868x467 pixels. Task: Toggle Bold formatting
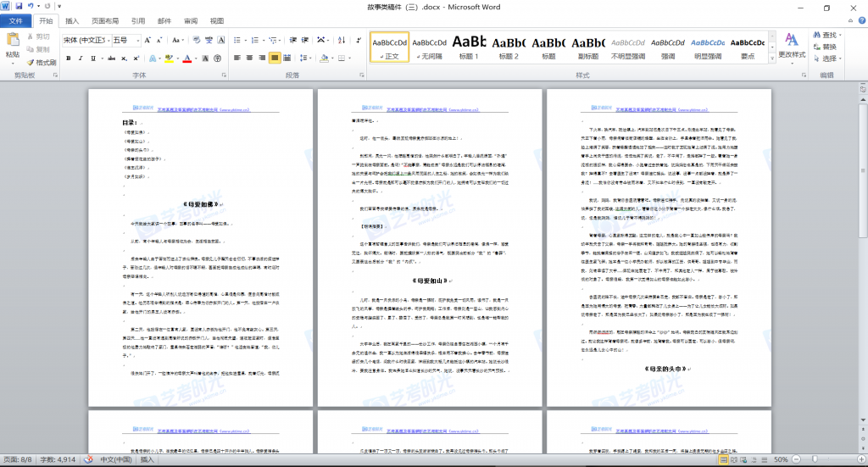(x=69, y=58)
